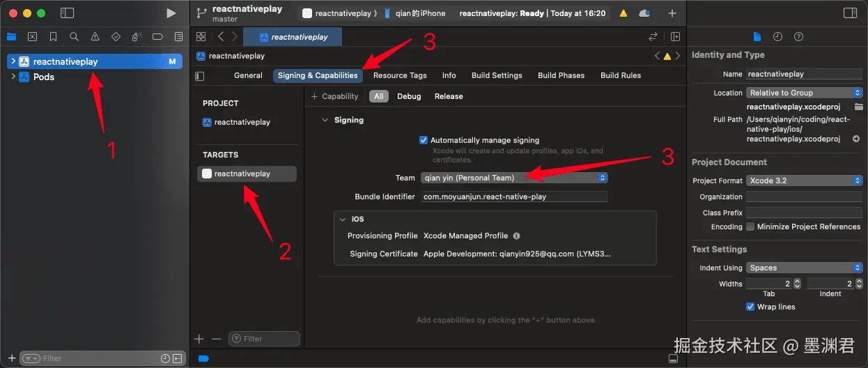Go back with the editor back arrow
The height and width of the screenshot is (368, 868).
(221, 36)
